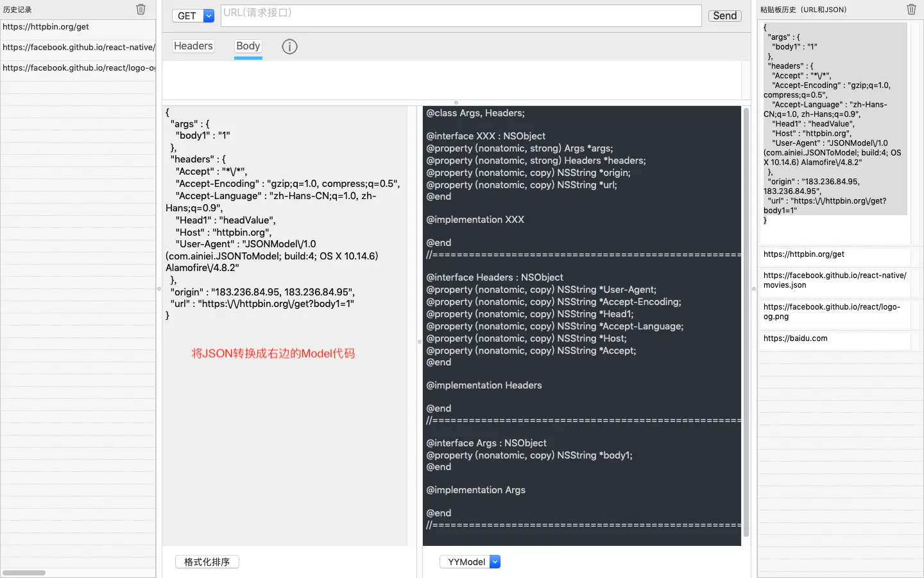Image resolution: width=924 pixels, height=578 pixels.
Task: Click the "@interface Args : NSObject" code line
Action: (x=486, y=443)
